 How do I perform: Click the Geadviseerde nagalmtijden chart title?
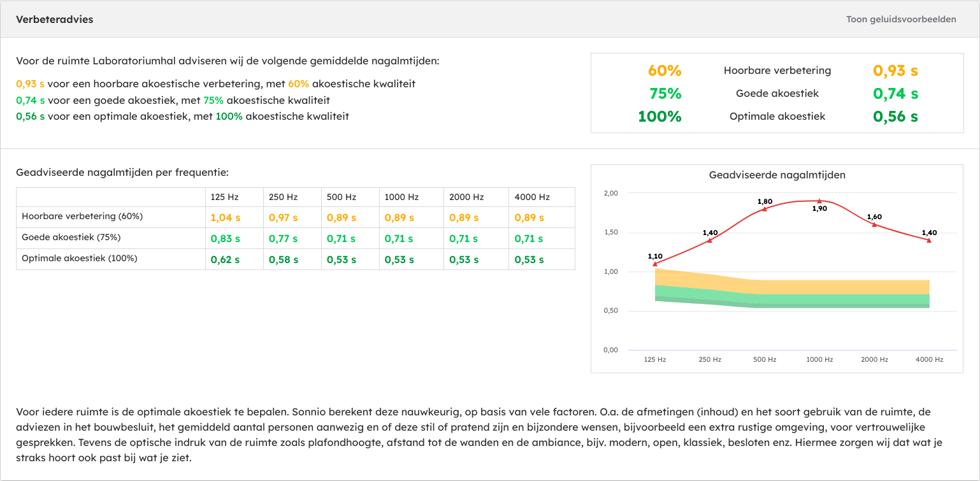coord(777,175)
